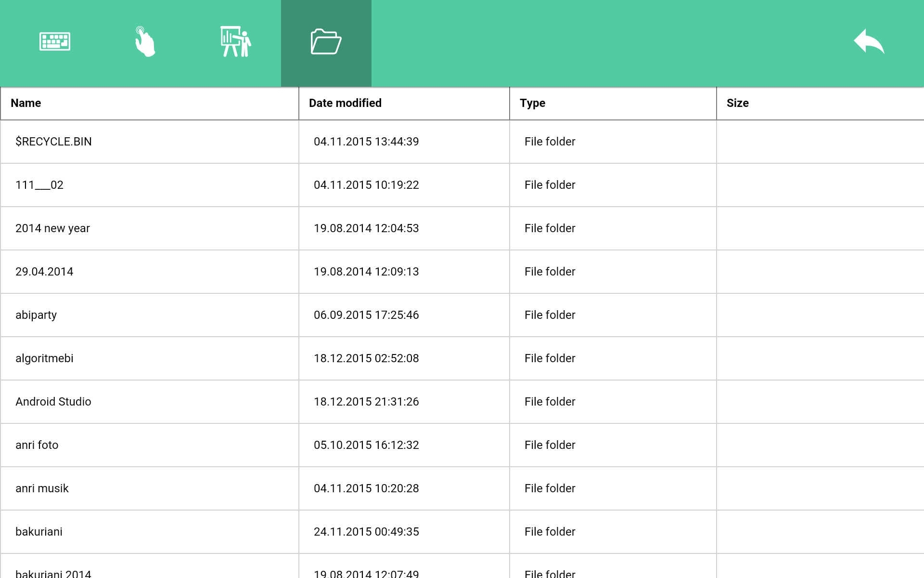Open the presentation control icon

[x=235, y=42]
